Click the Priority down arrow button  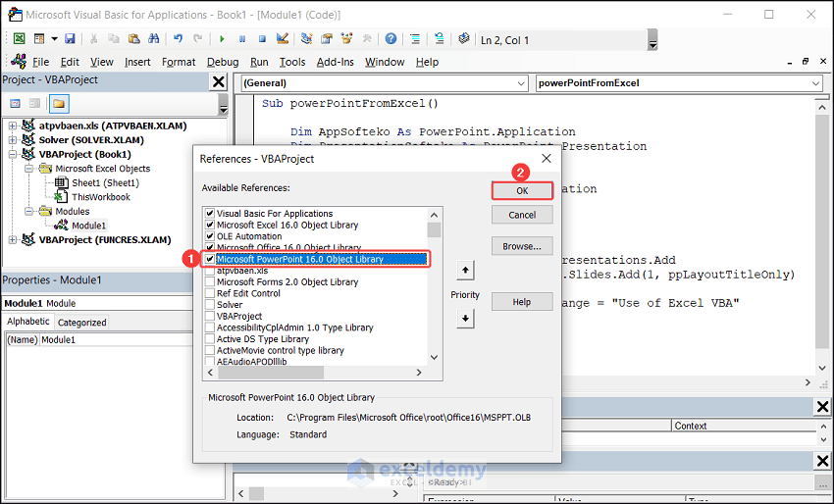pos(465,319)
